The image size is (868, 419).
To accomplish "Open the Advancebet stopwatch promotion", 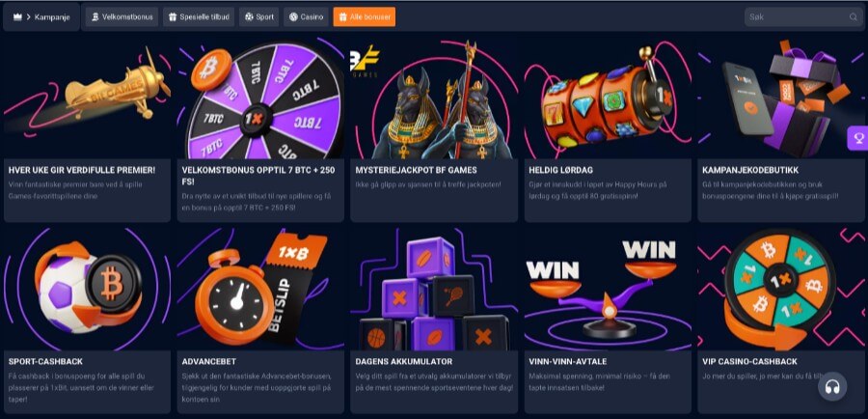I will click(x=260, y=320).
